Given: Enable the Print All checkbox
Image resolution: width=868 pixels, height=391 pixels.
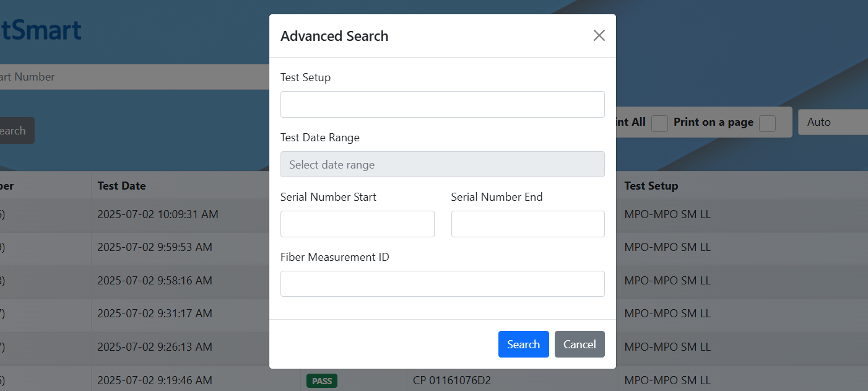Looking at the screenshot, I should 659,123.
